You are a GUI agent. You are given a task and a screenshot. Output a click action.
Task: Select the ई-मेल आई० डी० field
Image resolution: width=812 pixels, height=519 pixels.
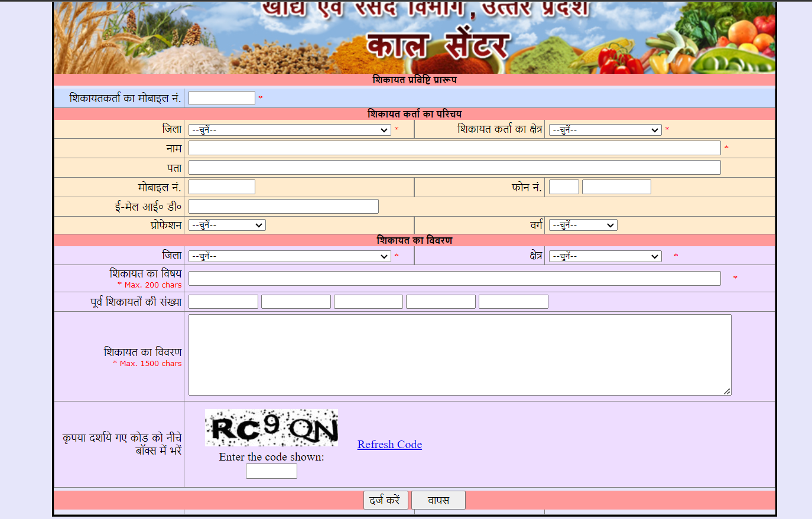282,206
